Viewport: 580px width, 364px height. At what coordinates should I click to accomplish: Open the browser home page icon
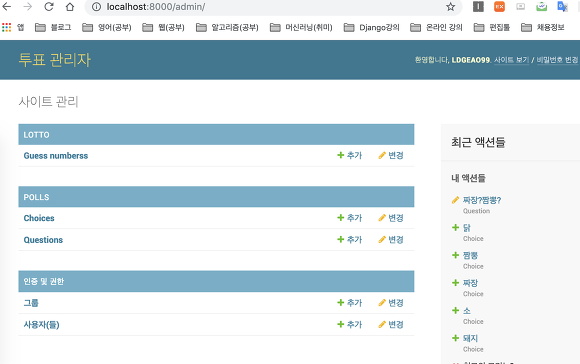pos(70,7)
